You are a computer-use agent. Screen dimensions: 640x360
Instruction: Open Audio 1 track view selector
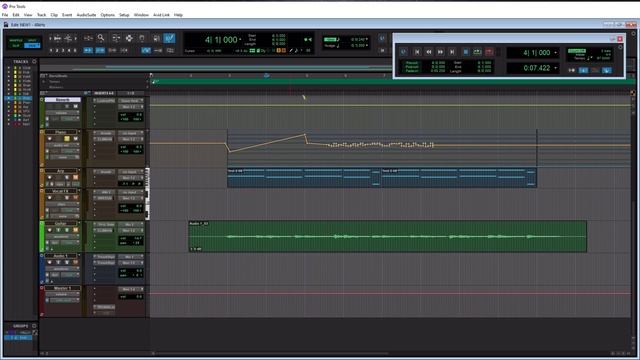click(x=62, y=269)
